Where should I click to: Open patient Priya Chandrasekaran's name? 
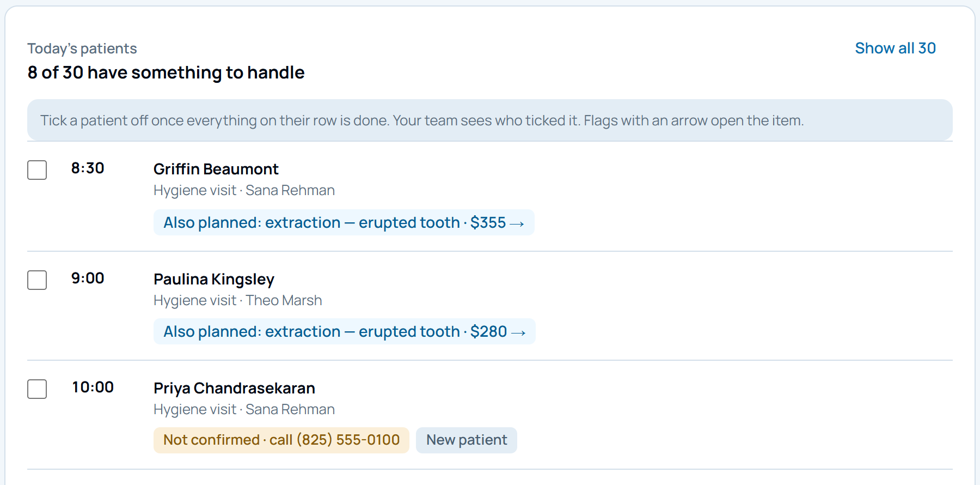(234, 388)
